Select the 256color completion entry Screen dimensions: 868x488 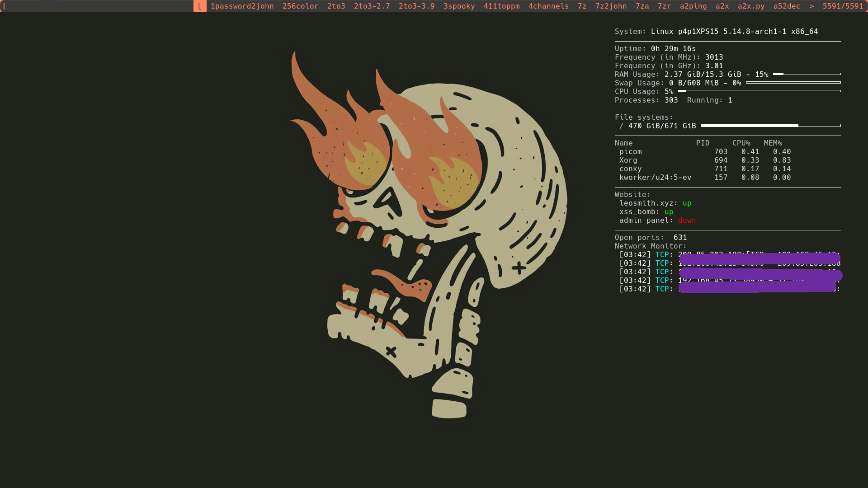pos(300,6)
